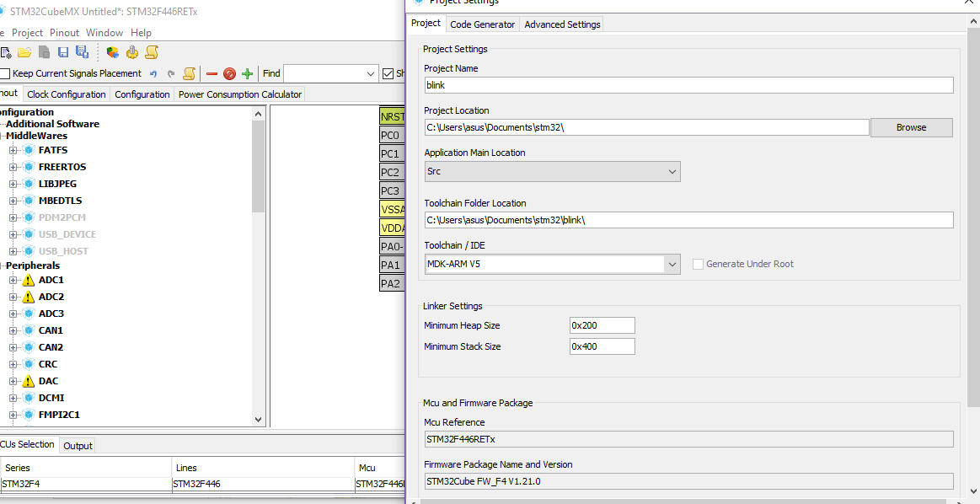Expand the USB_DEVICE tree node

(x=13, y=234)
